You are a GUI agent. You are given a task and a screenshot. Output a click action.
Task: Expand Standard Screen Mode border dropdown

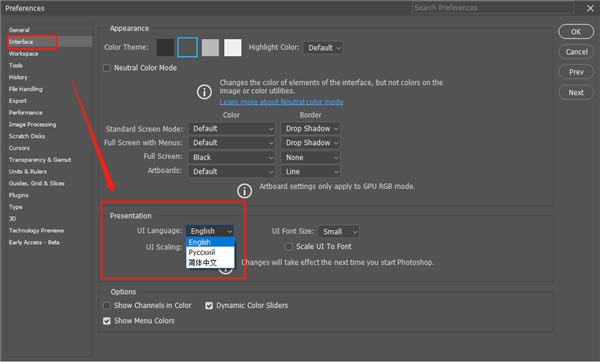pos(310,129)
